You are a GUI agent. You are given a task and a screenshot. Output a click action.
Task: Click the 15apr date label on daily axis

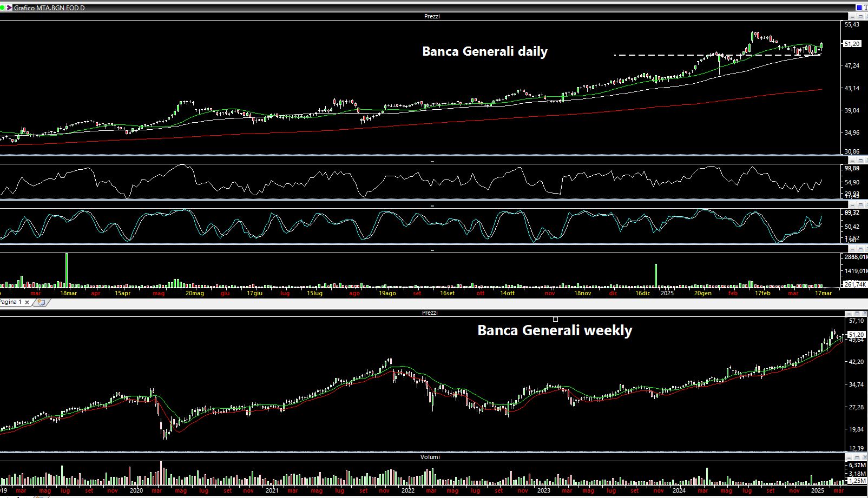coord(123,293)
